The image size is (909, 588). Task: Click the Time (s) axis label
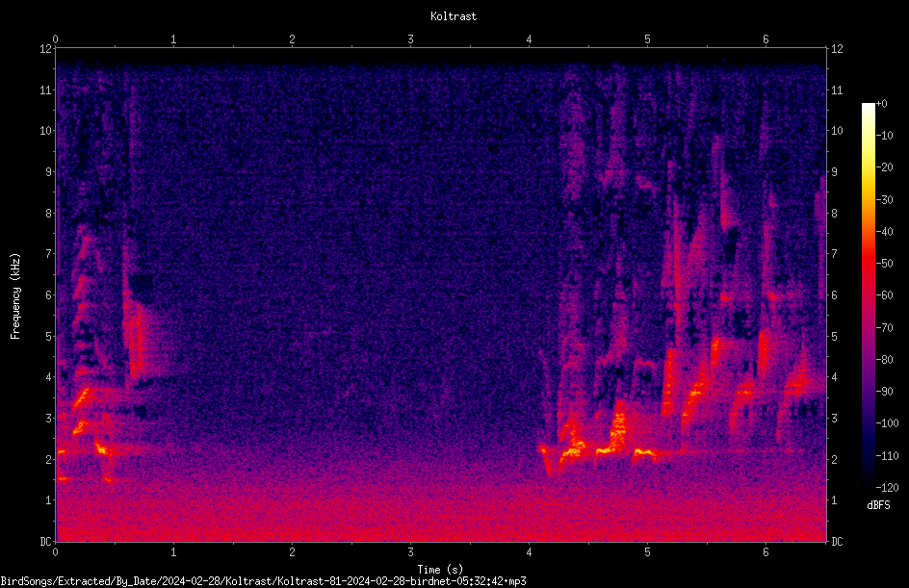tap(440, 570)
